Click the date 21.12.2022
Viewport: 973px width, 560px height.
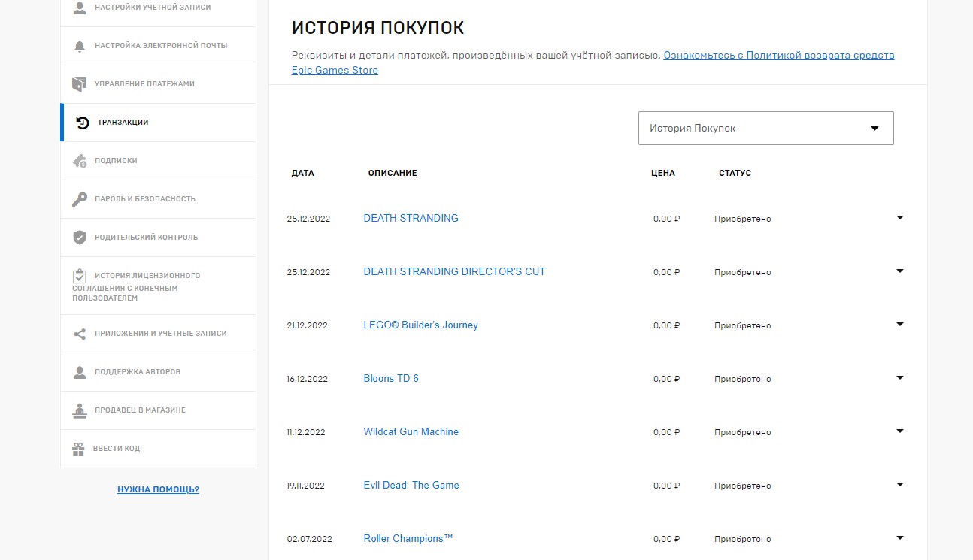pos(308,326)
